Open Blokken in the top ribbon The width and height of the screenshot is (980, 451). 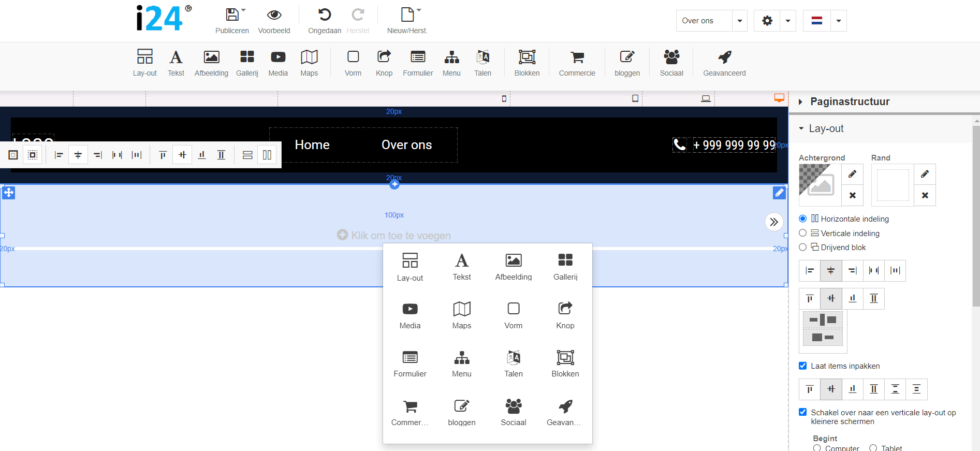(x=527, y=63)
